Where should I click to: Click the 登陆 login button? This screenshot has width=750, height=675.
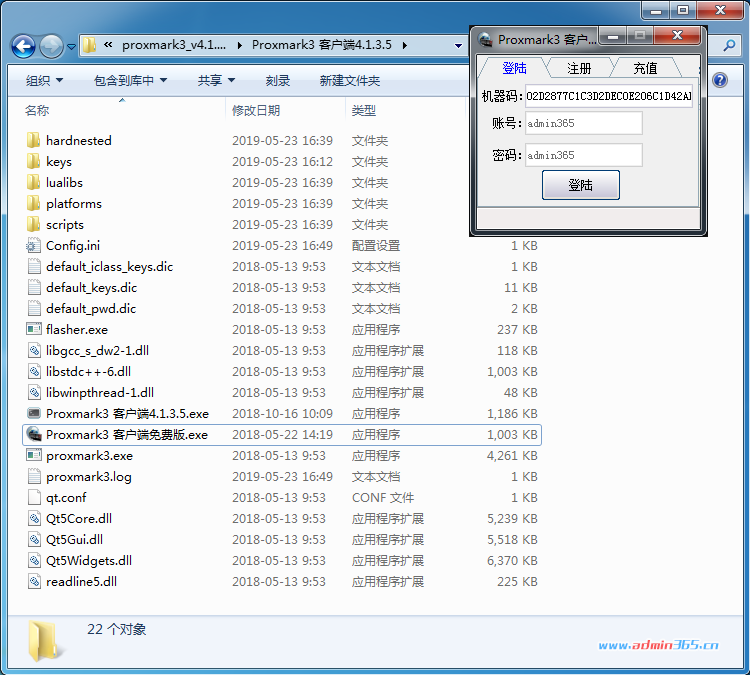click(581, 185)
